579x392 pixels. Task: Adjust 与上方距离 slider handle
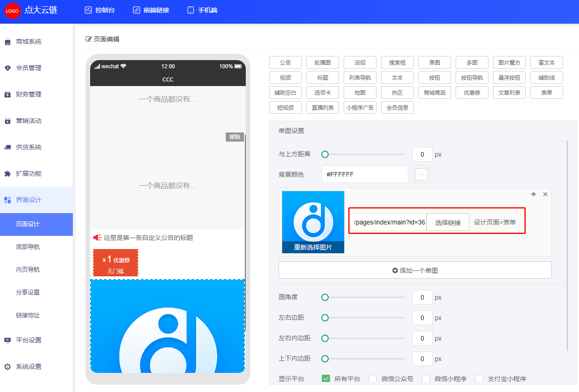(x=325, y=154)
